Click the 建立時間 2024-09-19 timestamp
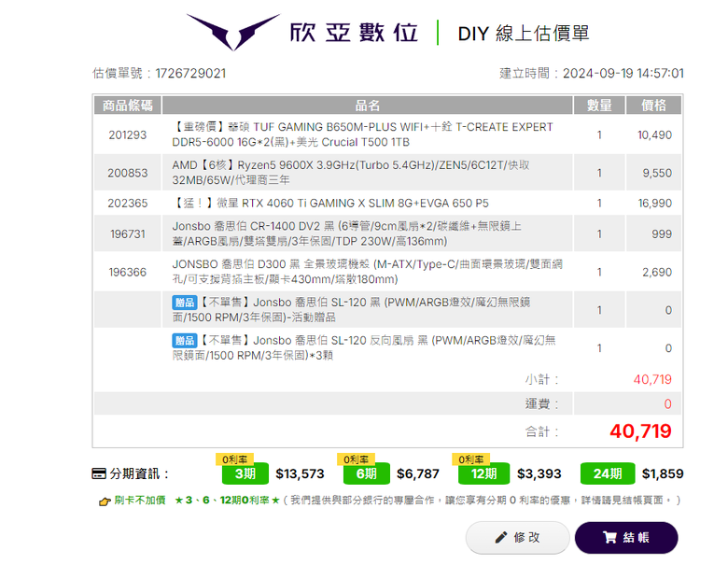 pos(592,74)
